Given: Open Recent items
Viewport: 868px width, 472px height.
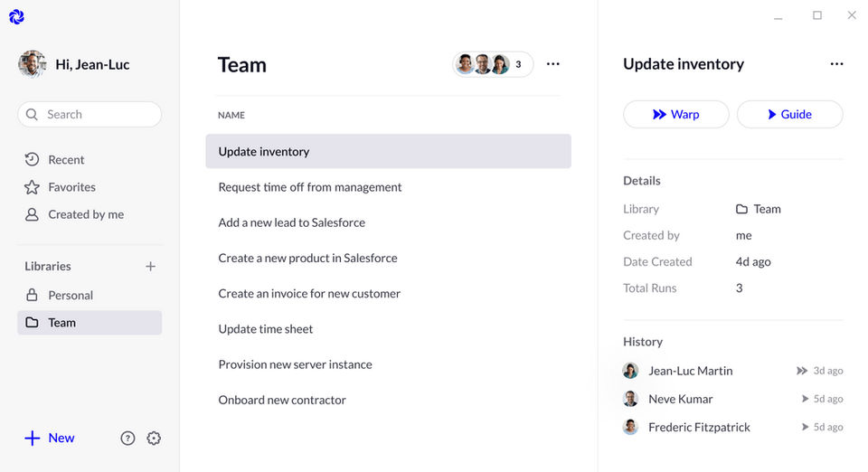Looking at the screenshot, I should [x=66, y=160].
